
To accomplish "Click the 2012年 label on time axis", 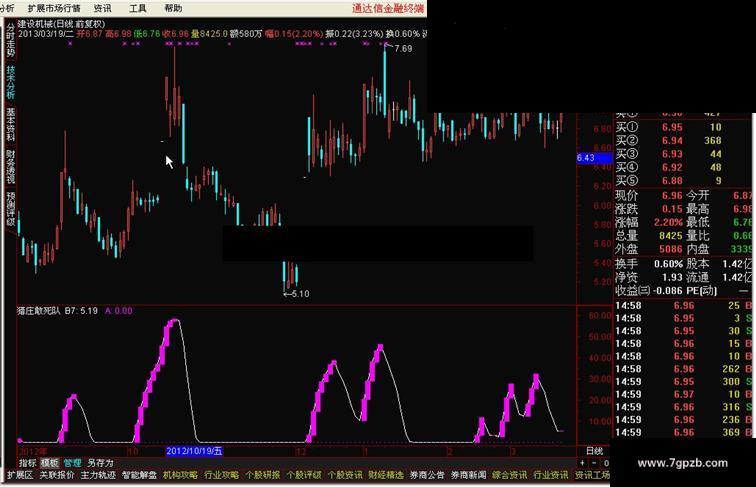I will (x=33, y=451).
